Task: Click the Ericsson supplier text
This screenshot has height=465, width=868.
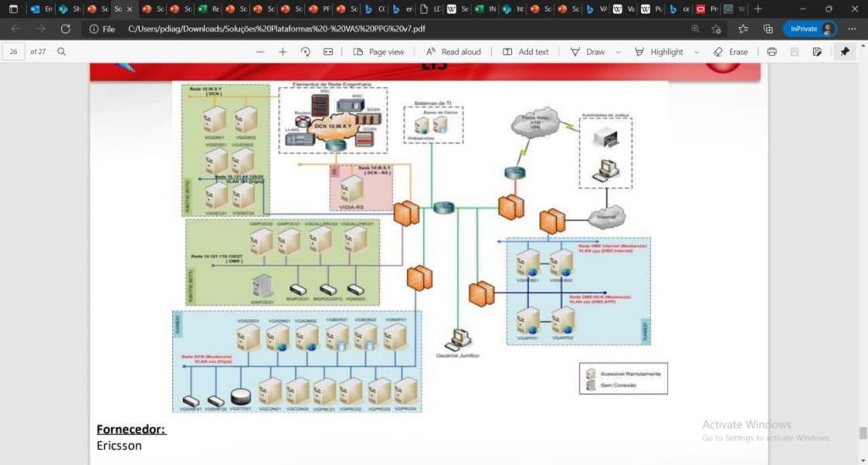Action: [119, 446]
